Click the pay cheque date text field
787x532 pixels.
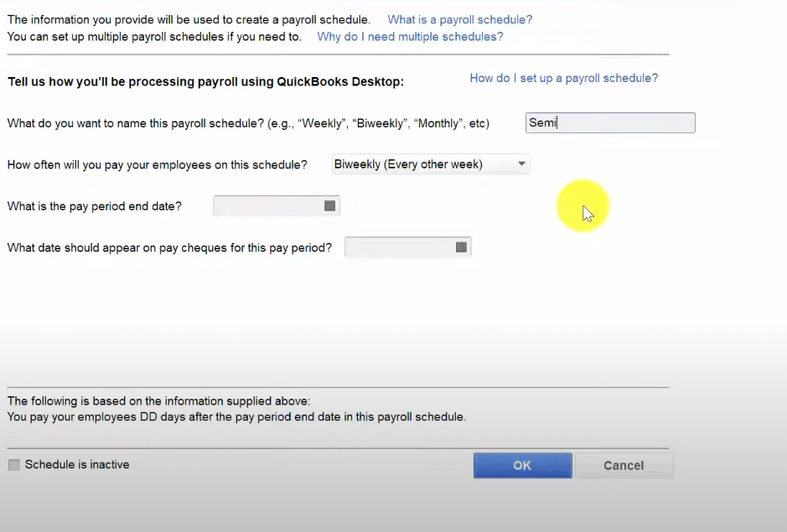400,246
